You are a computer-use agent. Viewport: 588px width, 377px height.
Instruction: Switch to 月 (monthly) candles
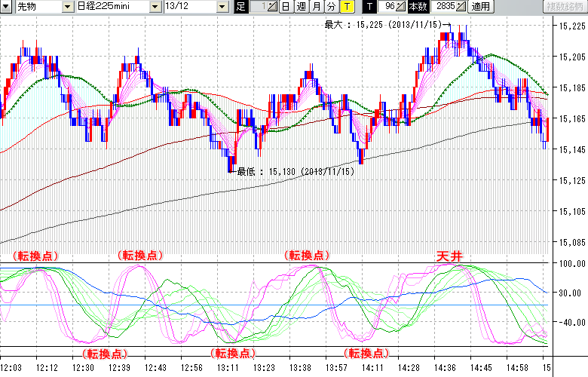(316, 7)
